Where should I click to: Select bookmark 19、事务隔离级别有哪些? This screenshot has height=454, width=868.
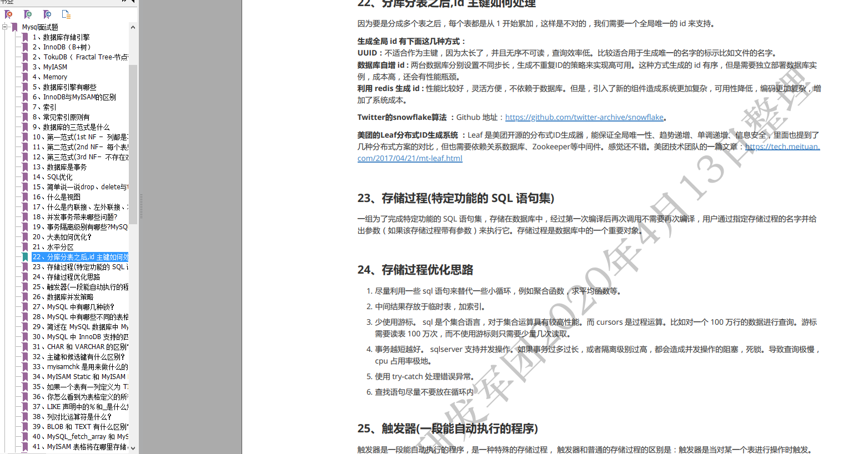pos(80,227)
